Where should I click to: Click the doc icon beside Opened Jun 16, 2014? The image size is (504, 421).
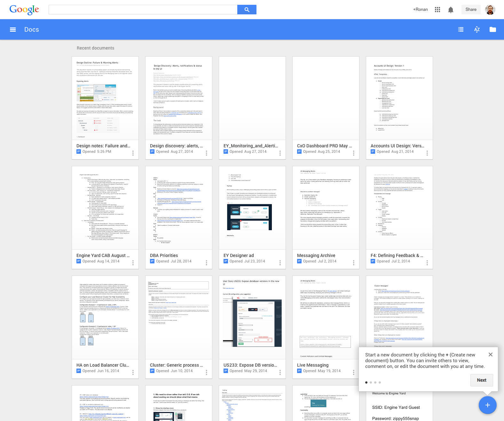tap(79, 371)
